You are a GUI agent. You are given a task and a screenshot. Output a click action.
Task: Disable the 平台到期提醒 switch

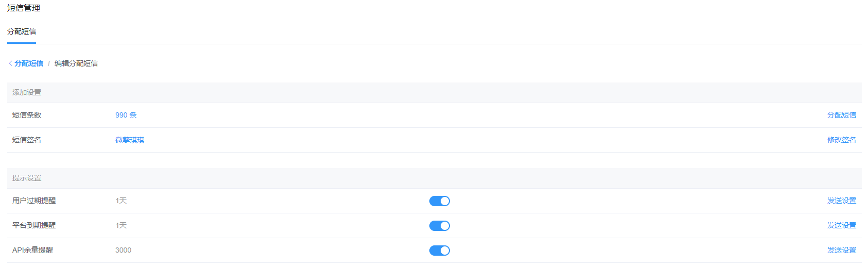[440, 226]
